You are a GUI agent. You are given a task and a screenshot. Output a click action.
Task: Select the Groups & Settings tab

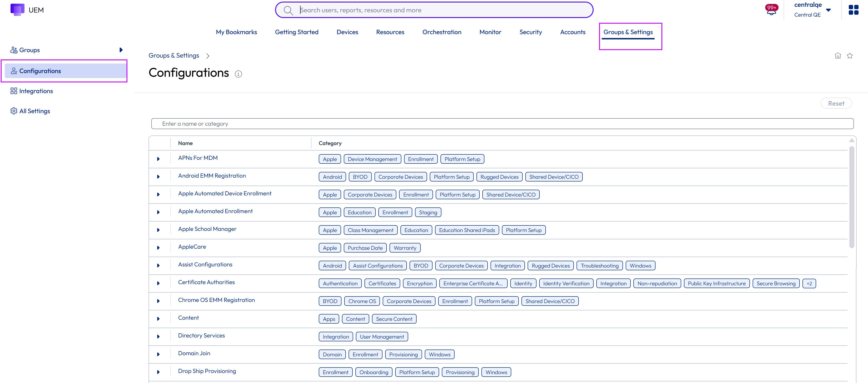pyautogui.click(x=628, y=32)
